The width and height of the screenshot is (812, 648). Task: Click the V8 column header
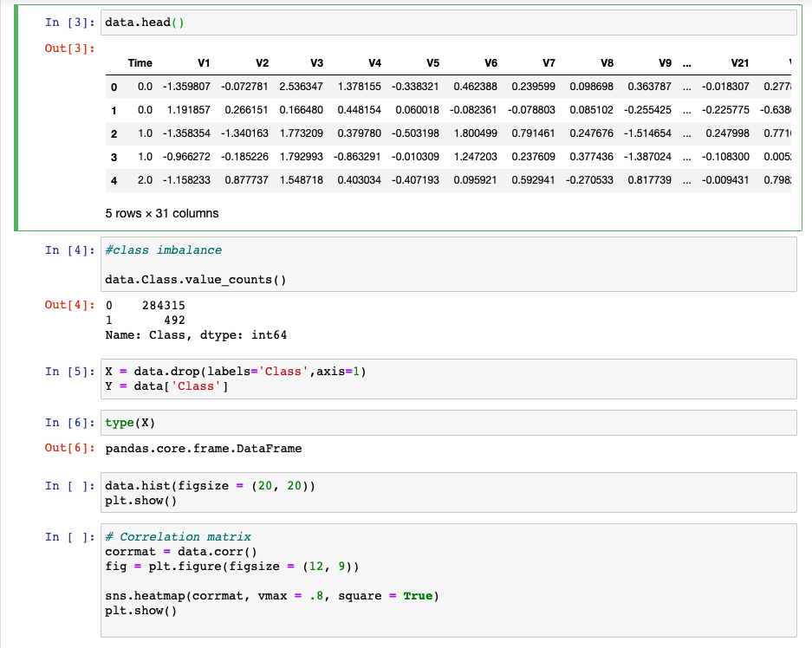(607, 63)
